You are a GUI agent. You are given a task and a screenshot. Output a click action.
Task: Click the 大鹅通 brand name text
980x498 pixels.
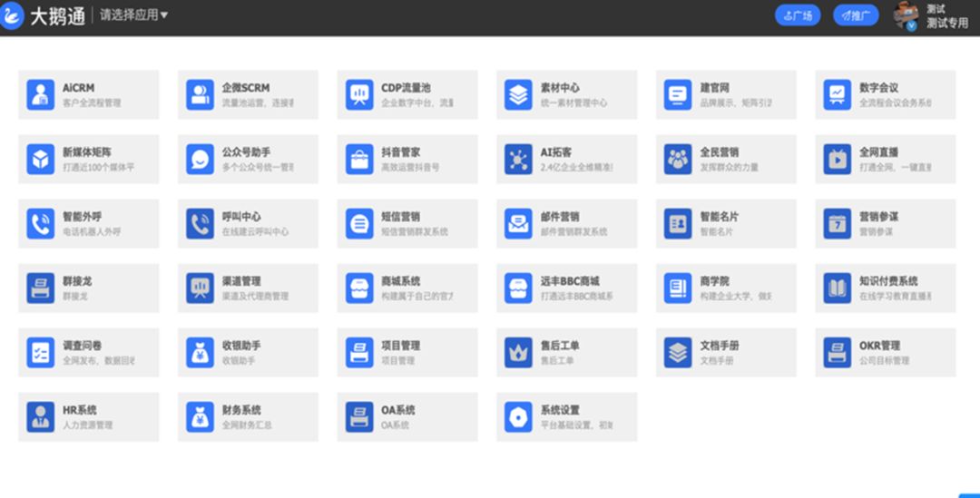(57, 16)
